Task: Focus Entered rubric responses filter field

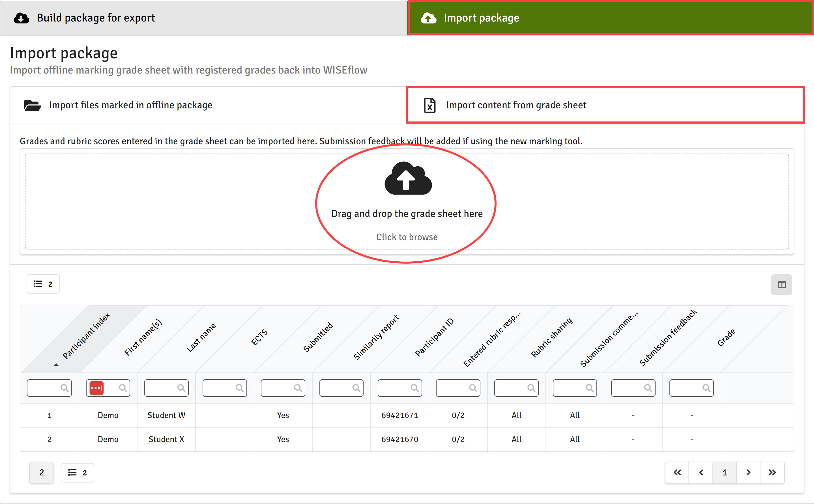Action: point(458,388)
